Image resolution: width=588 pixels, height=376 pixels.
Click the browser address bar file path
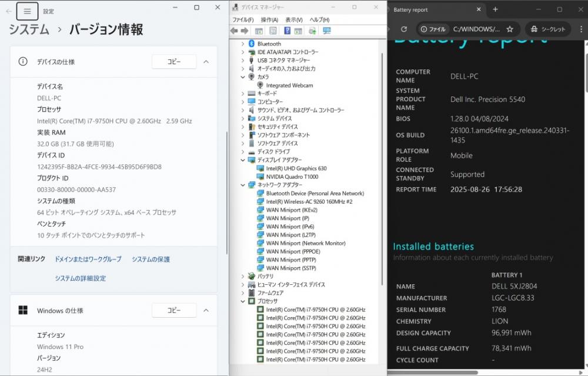476,29
